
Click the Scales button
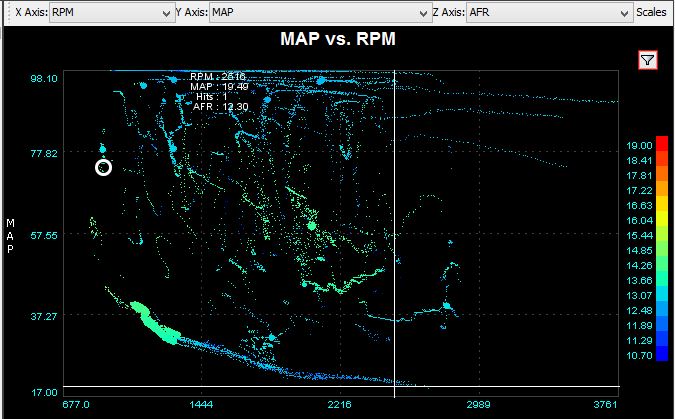pyautogui.click(x=653, y=12)
